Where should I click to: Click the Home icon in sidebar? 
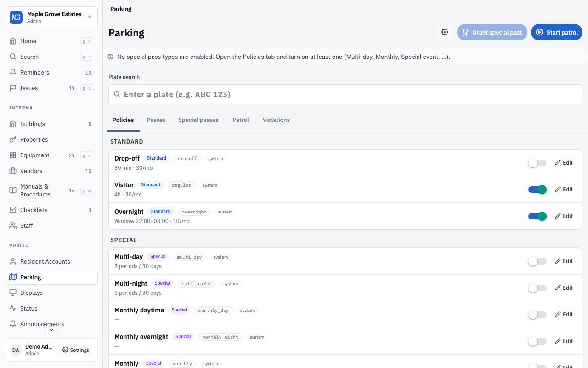[x=13, y=41]
